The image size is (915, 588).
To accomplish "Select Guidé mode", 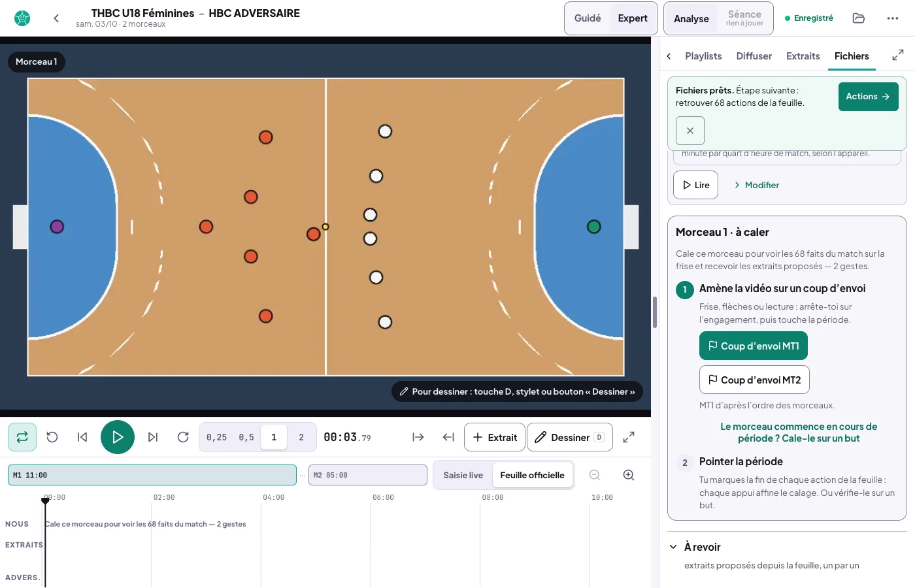I will pyautogui.click(x=588, y=18).
